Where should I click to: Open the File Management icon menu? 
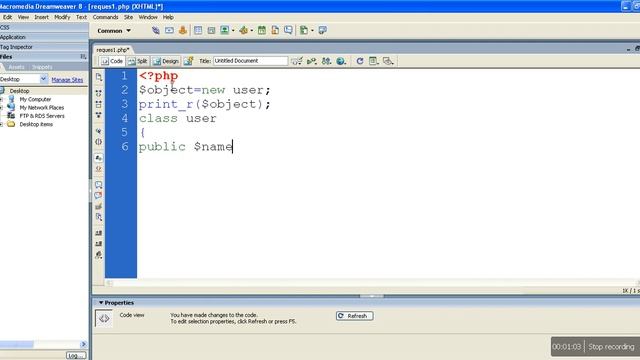tap(326, 61)
